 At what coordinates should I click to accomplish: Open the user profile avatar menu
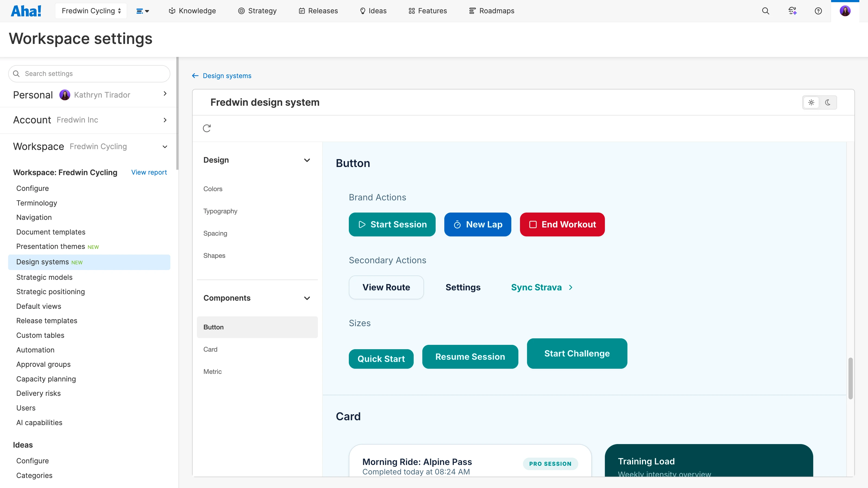pyautogui.click(x=845, y=11)
